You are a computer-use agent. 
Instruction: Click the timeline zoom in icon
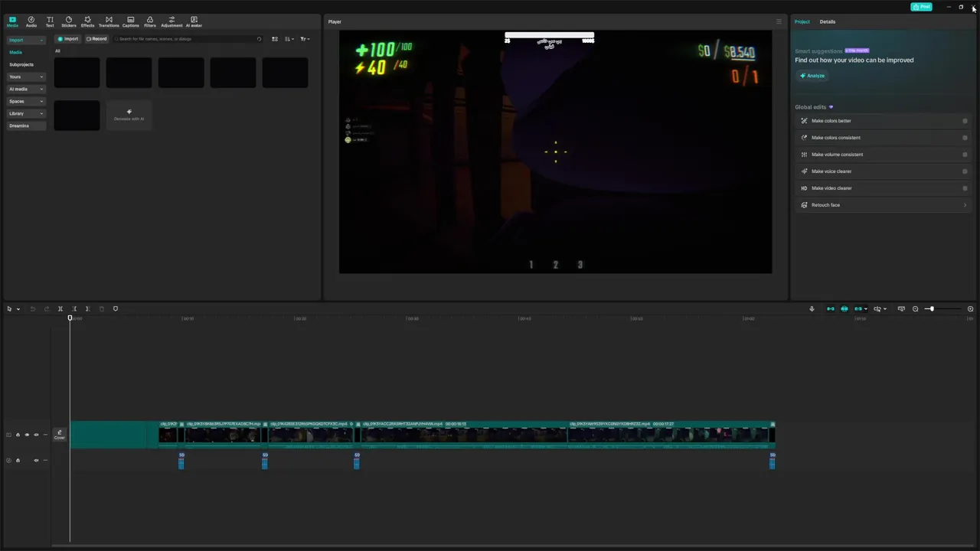(970, 308)
